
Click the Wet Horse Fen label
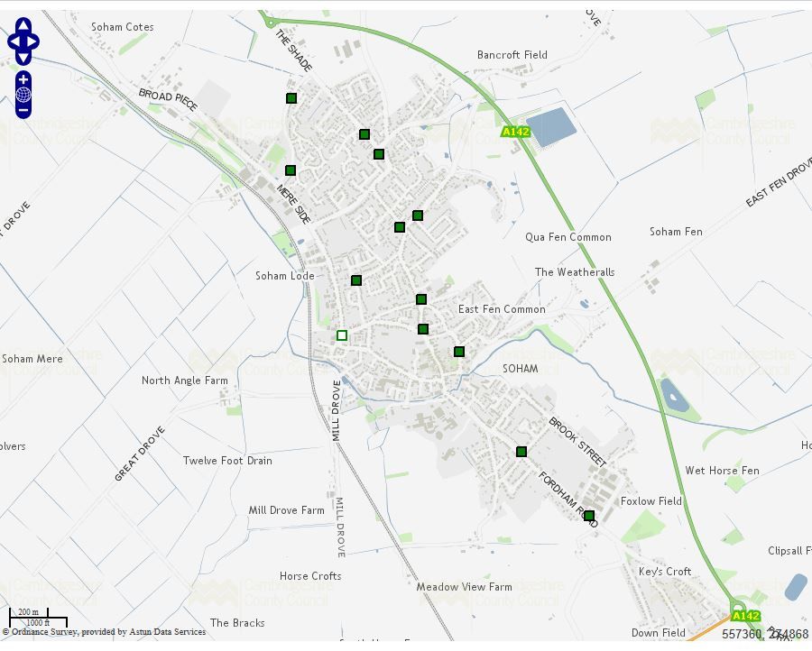pyautogui.click(x=723, y=471)
